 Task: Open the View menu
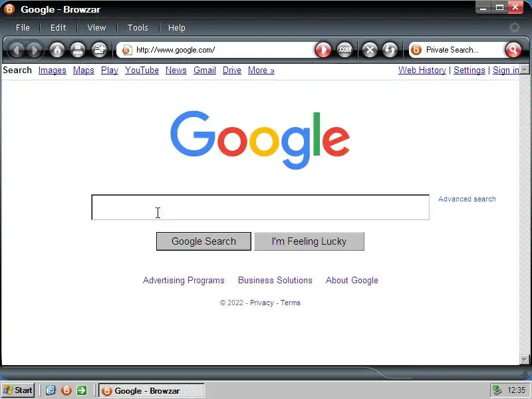[96, 27]
